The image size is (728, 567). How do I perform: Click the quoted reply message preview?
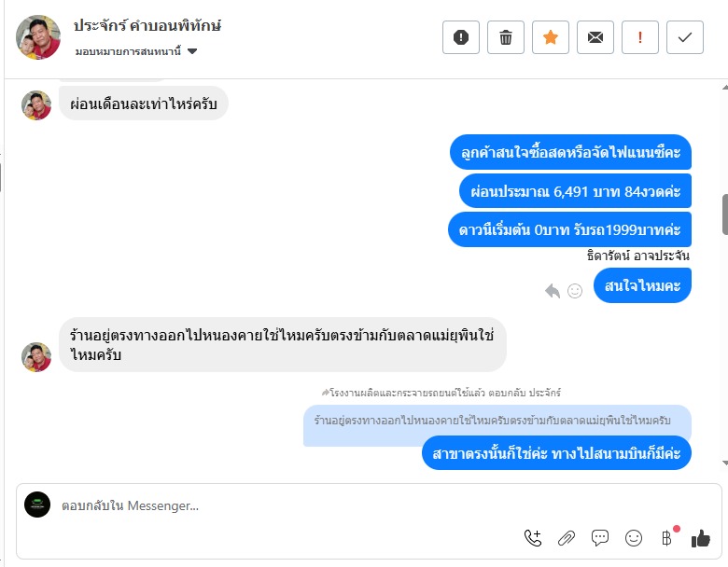(497, 421)
